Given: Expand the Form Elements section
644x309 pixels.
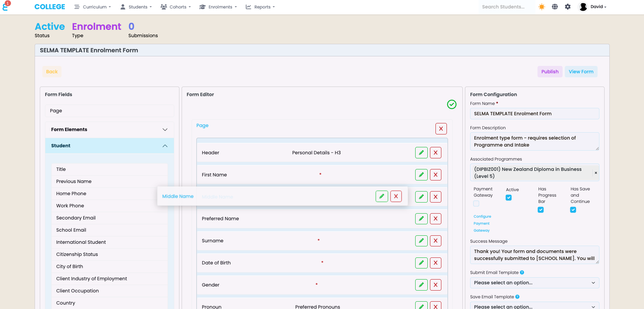Looking at the screenshot, I should tap(109, 130).
